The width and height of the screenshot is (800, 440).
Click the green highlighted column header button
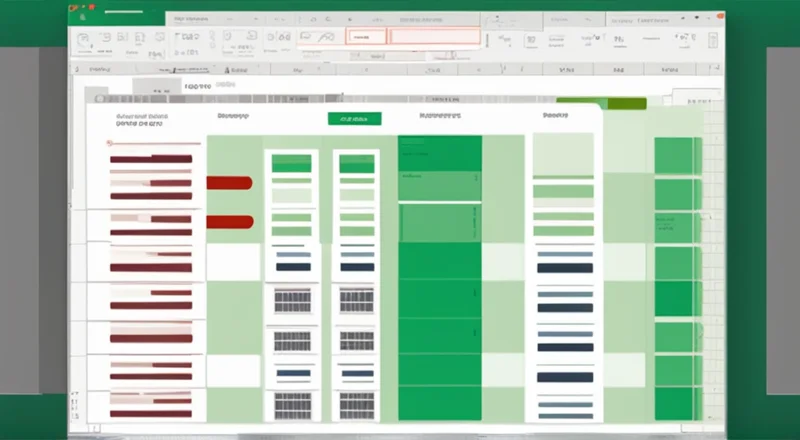[354, 118]
